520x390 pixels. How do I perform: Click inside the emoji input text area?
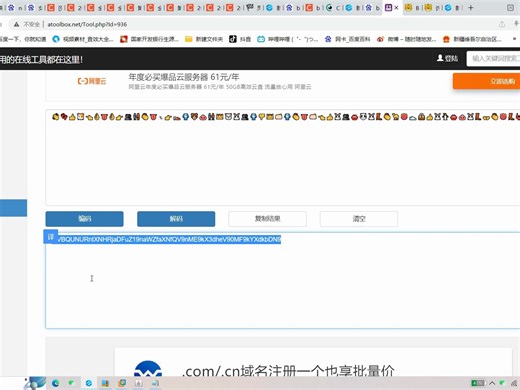[x=283, y=157]
